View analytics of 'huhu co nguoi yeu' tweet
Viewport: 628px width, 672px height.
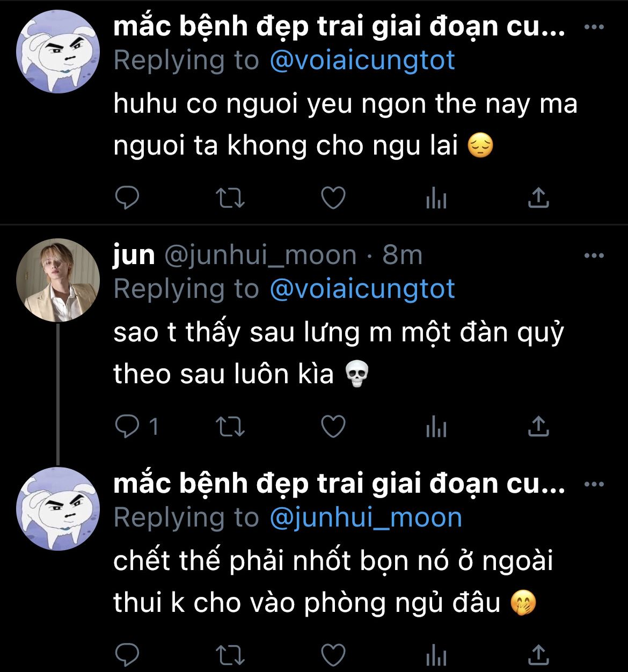(436, 199)
